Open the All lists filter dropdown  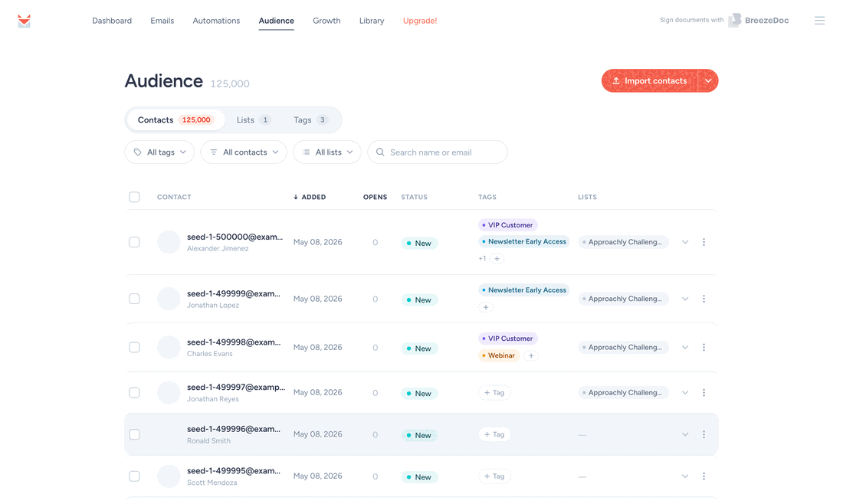click(x=327, y=152)
